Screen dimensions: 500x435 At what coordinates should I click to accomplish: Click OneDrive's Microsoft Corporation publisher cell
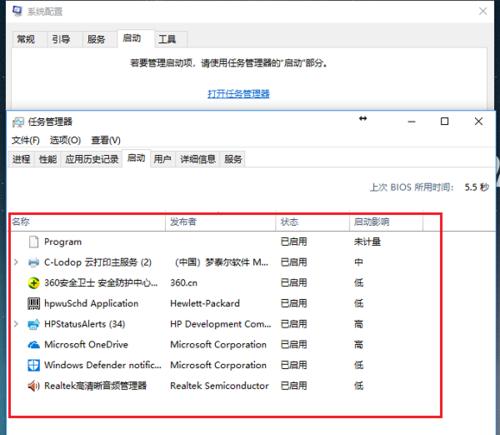pyautogui.click(x=218, y=345)
